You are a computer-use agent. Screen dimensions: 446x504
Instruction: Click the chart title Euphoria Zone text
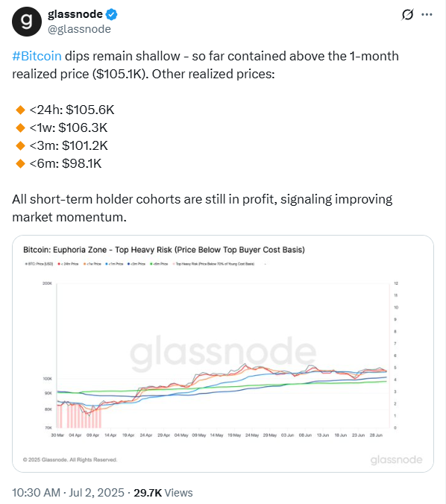[80, 250]
